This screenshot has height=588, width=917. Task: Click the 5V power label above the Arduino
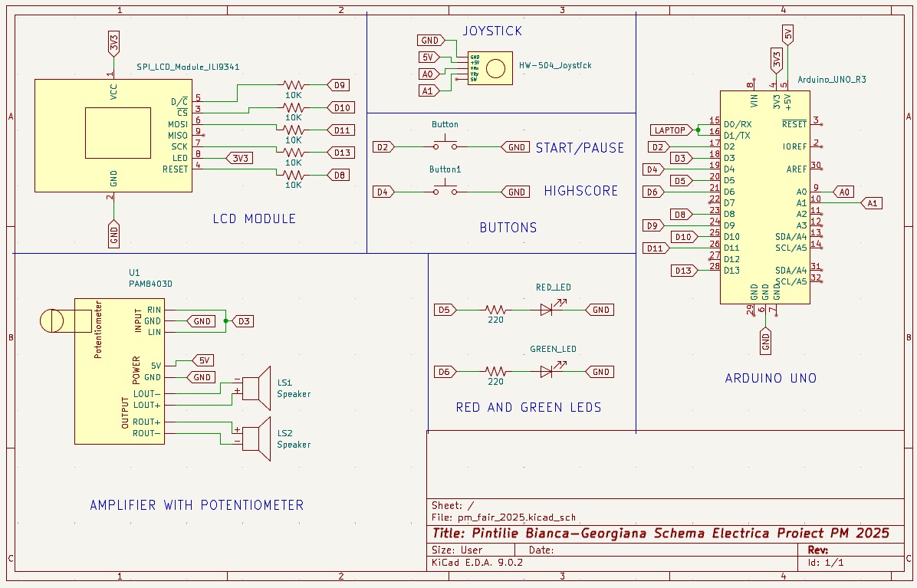click(x=787, y=34)
